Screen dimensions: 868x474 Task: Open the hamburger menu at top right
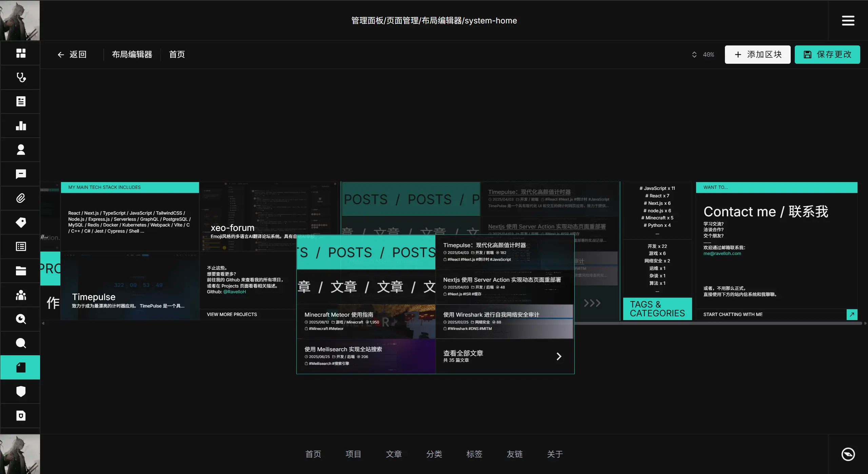pos(848,20)
